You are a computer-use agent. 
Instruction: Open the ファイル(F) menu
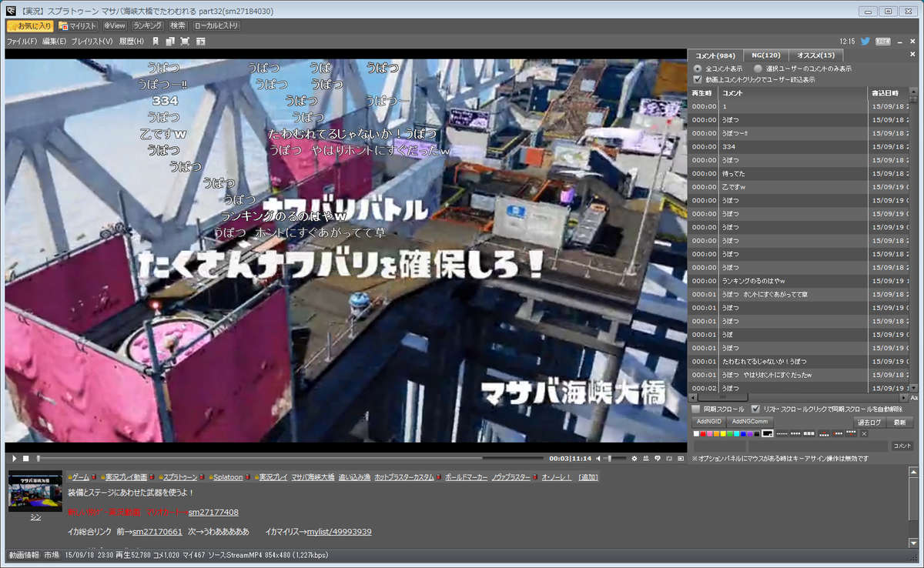pos(22,41)
